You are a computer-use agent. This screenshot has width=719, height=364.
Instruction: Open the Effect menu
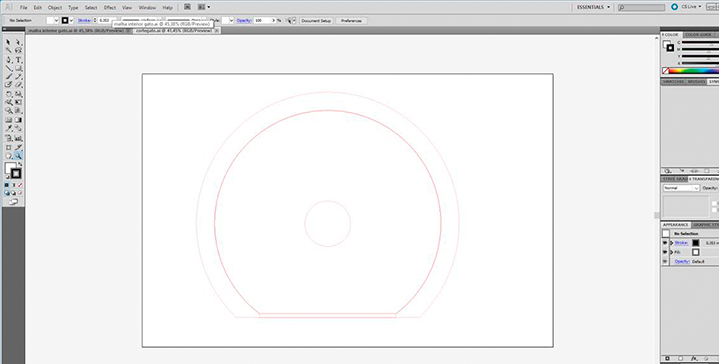110,8
